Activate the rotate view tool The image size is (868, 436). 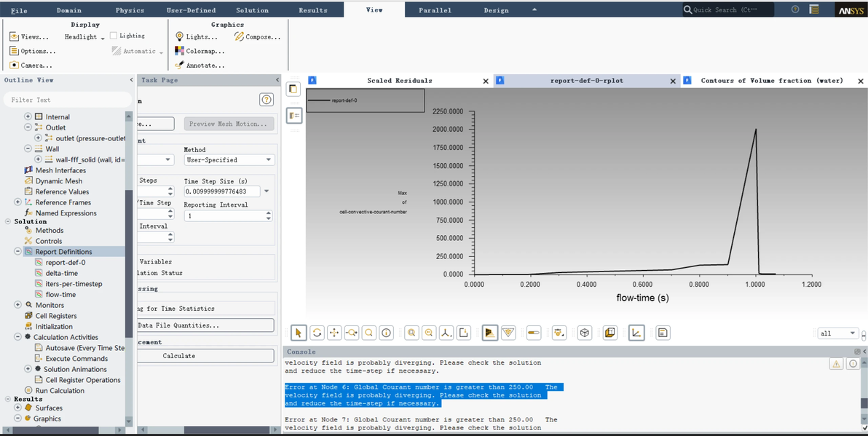point(317,333)
